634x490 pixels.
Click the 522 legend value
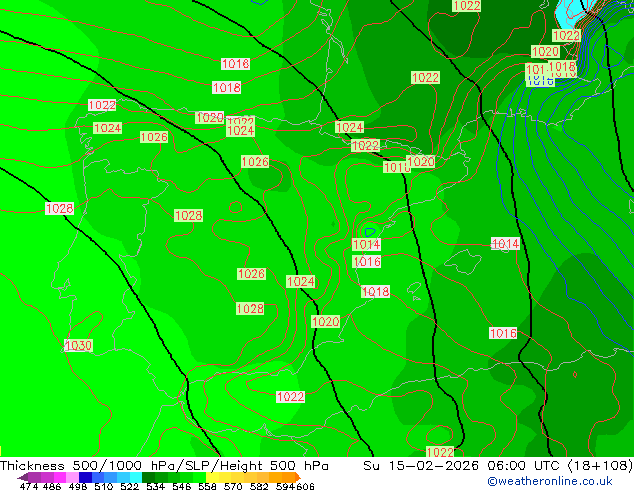129,486
